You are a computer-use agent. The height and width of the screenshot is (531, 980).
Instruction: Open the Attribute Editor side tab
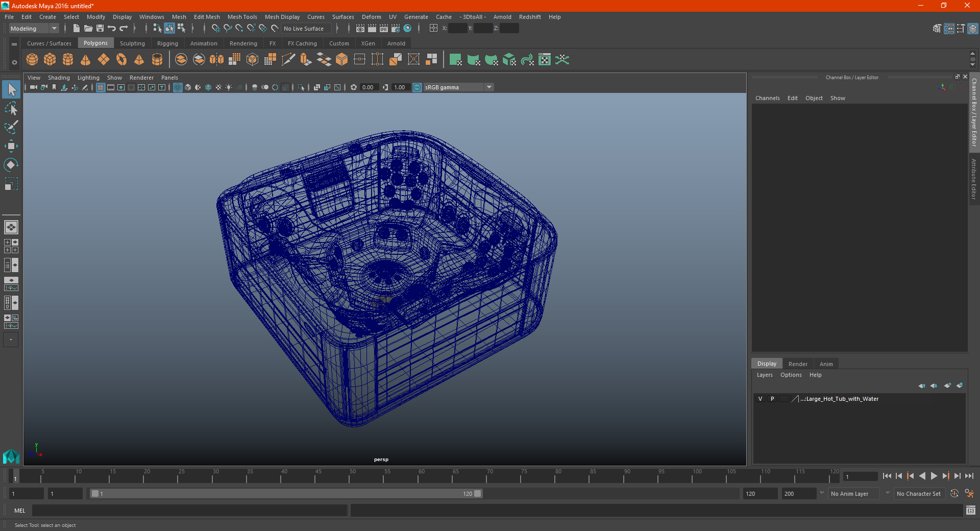click(x=974, y=179)
